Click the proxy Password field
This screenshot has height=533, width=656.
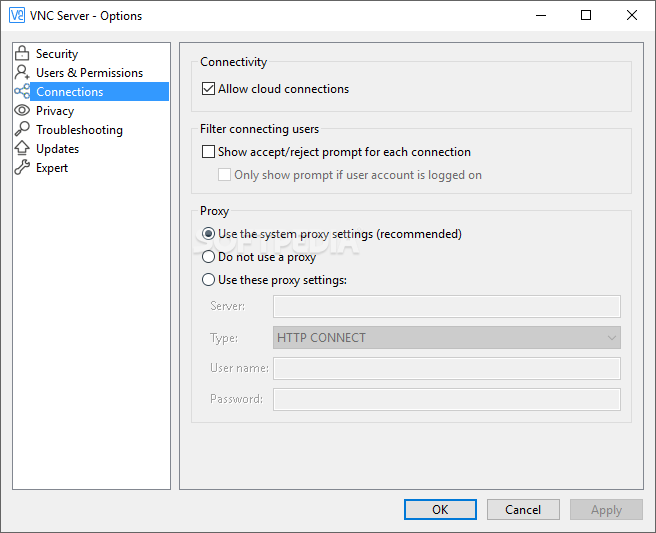[x=447, y=399]
